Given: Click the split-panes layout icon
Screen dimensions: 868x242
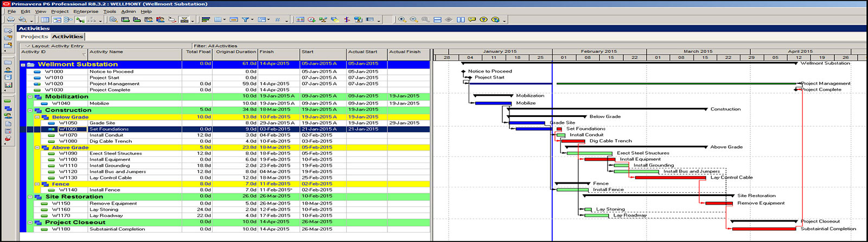Looking at the screenshot, I should [461, 19].
